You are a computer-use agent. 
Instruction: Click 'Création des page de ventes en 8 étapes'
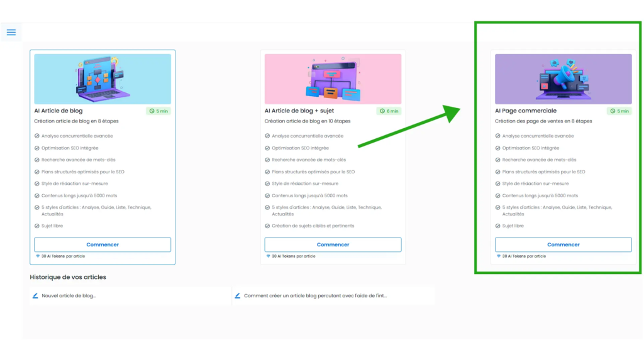[543, 121]
